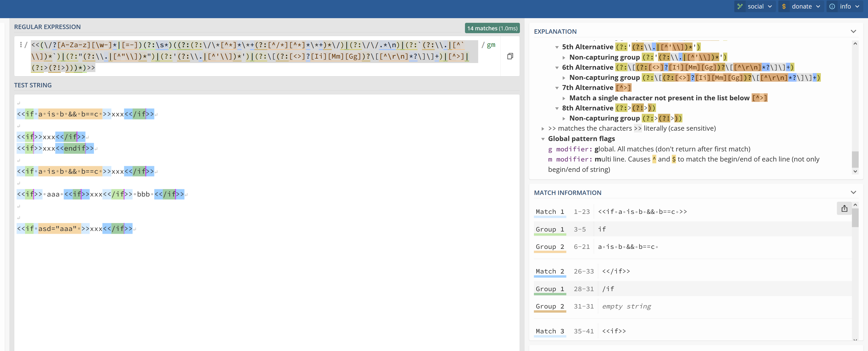Click the social branch icon
Viewport: 868px width, 351px height.
(740, 6)
